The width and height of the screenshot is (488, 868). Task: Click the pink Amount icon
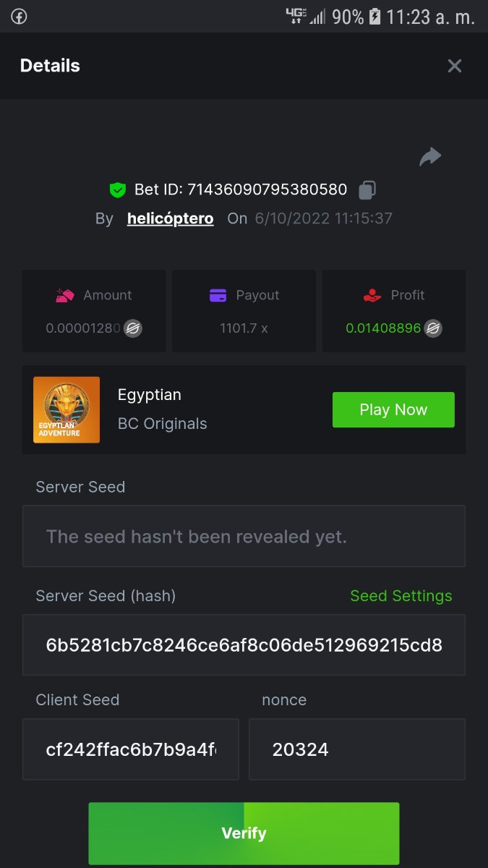click(65, 295)
